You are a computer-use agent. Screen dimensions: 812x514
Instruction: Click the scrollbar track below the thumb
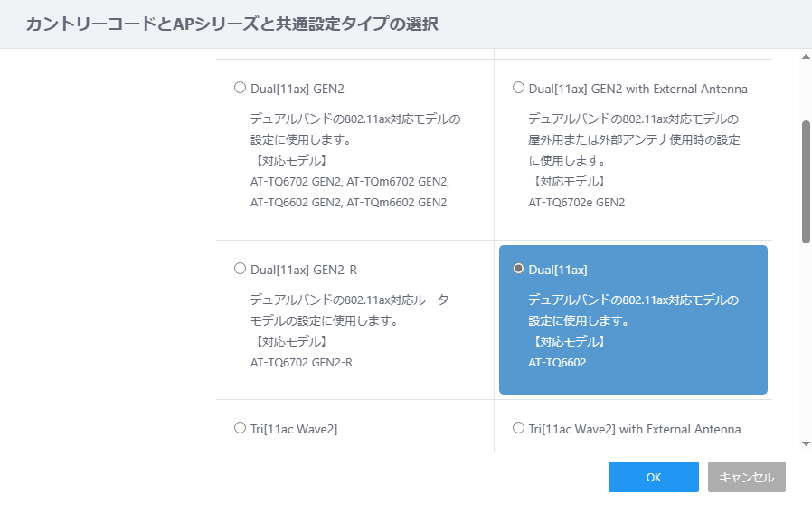806,342
